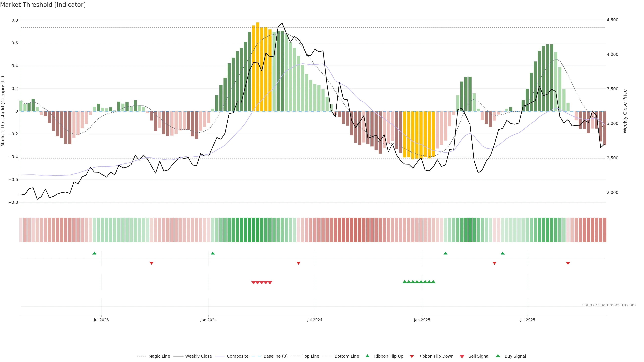Click the green flip-up triangle just after Jan 2024
The image size is (644, 362).
tap(213, 253)
